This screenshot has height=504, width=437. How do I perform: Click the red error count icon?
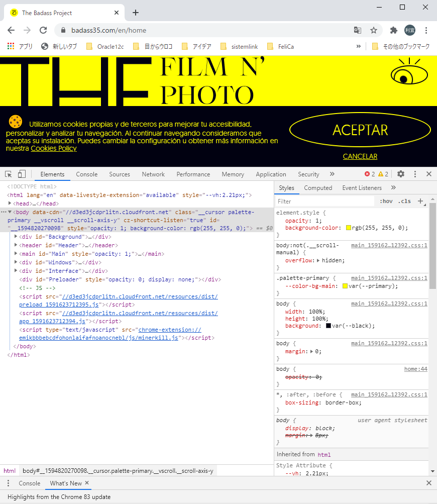click(x=367, y=174)
